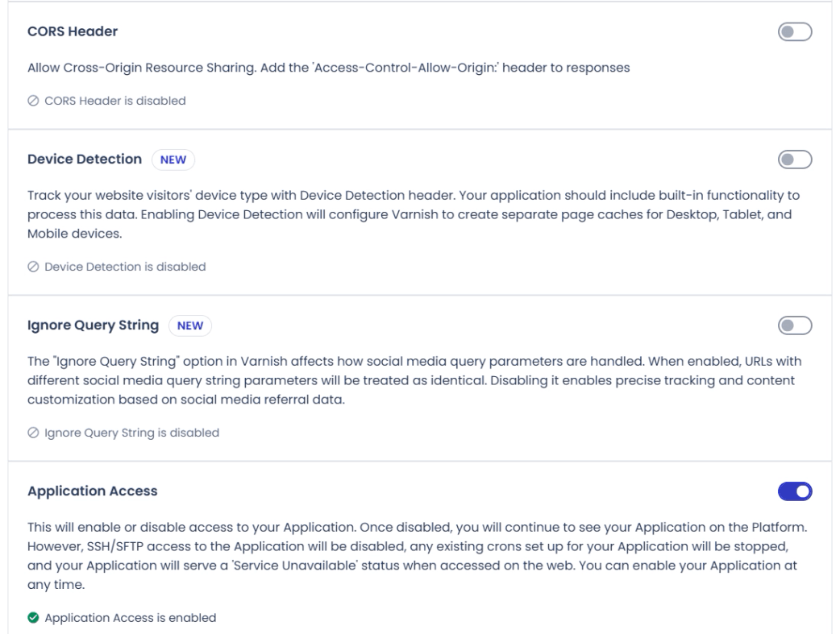This screenshot has height=634, width=840.
Task: Click the 'Ignore Query String is disabled' status text
Action: click(132, 433)
